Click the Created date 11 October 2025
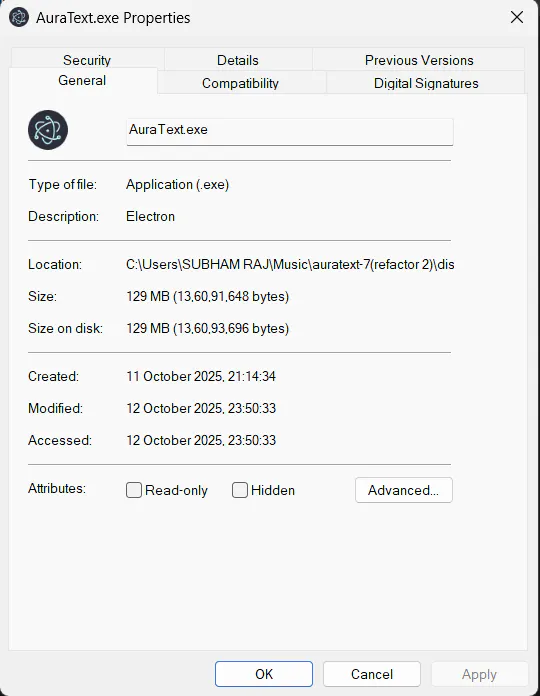 click(x=201, y=376)
